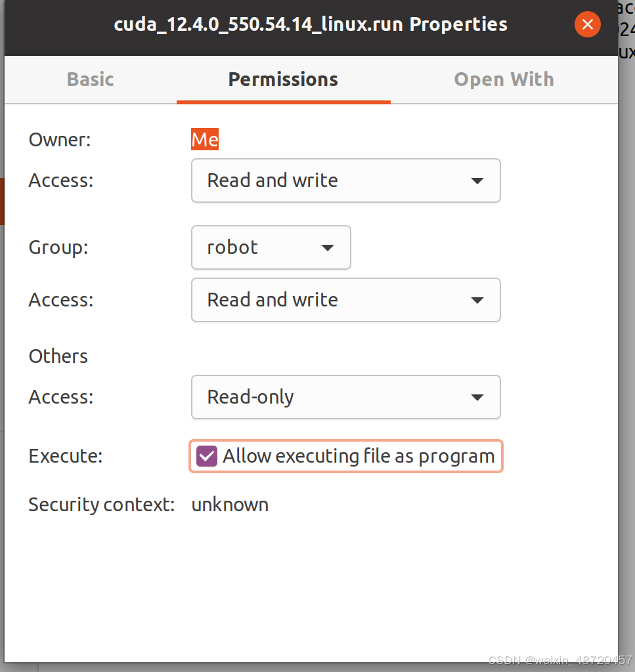The image size is (635, 672).
Task: Click the Group Access Read and write button
Action: tap(345, 300)
